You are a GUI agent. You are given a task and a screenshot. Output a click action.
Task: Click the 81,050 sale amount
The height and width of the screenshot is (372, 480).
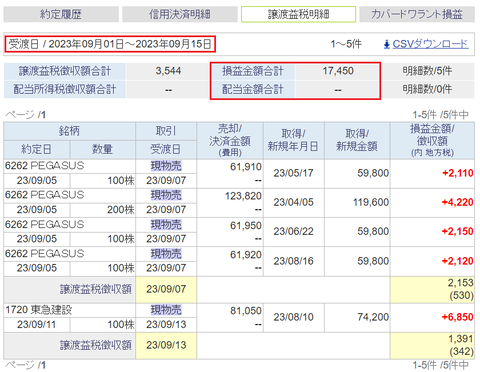tap(246, 311)
